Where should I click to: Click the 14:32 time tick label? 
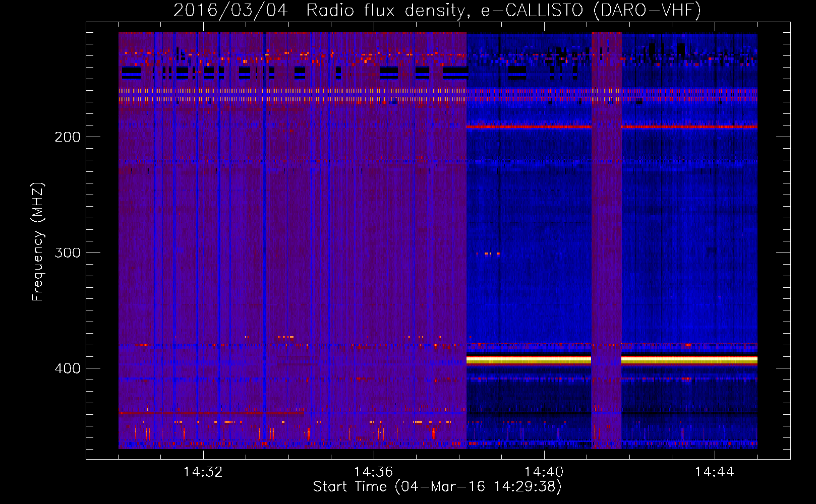tap(203, 472)
